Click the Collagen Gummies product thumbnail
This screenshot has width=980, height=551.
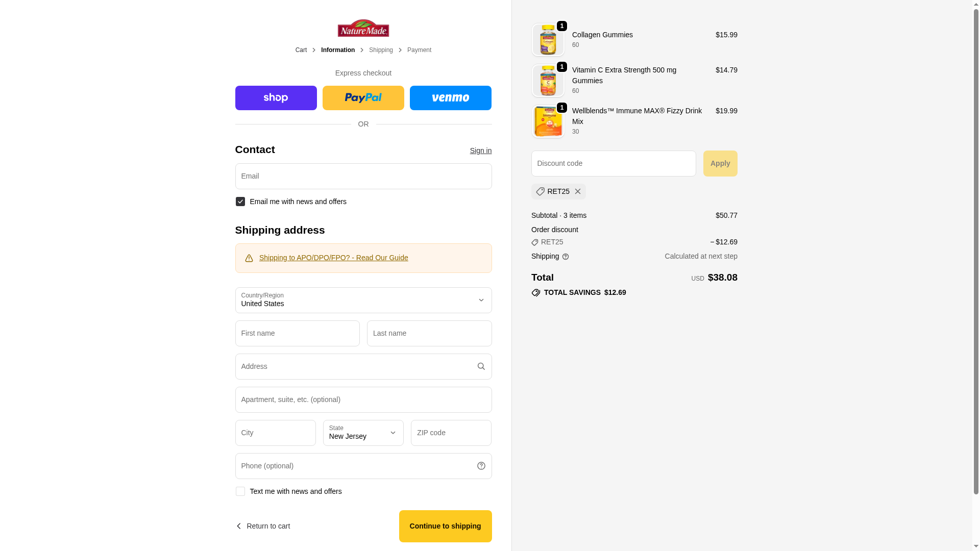(548, 40)
